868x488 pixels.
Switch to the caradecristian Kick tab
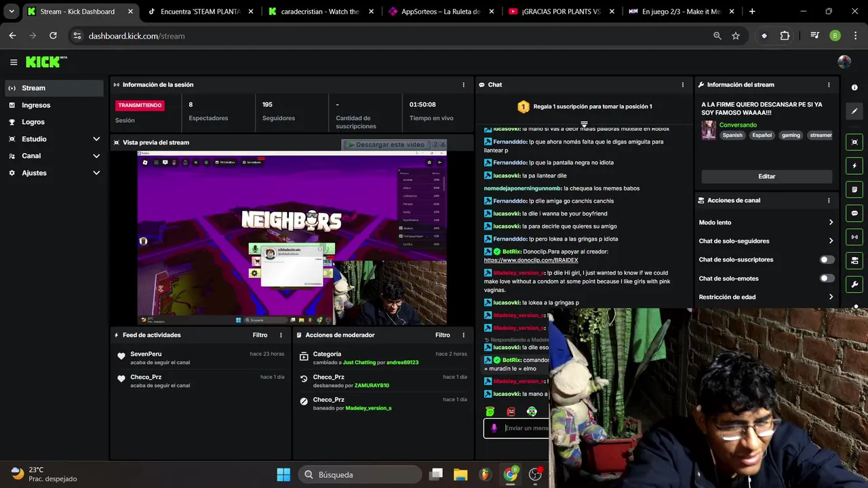(x=320, y=12)
